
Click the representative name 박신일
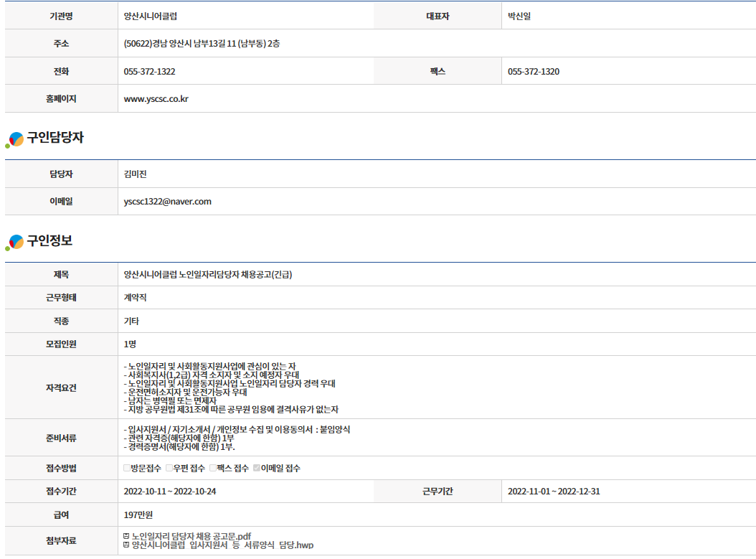519,17
